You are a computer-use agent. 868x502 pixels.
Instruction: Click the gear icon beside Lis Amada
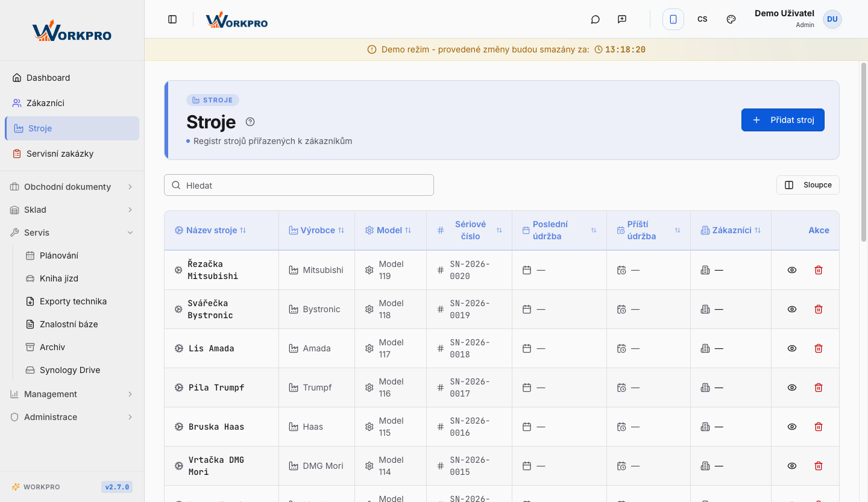click(178, 348)
